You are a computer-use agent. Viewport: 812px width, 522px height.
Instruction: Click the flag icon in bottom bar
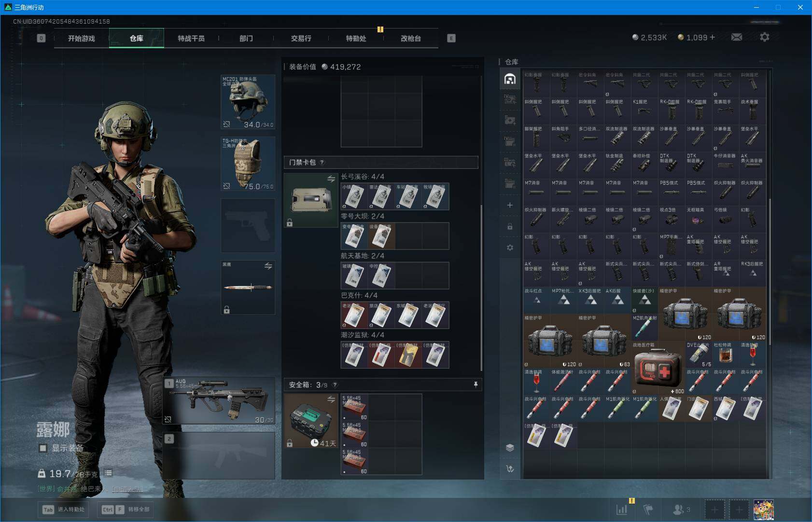pos(648,509)
